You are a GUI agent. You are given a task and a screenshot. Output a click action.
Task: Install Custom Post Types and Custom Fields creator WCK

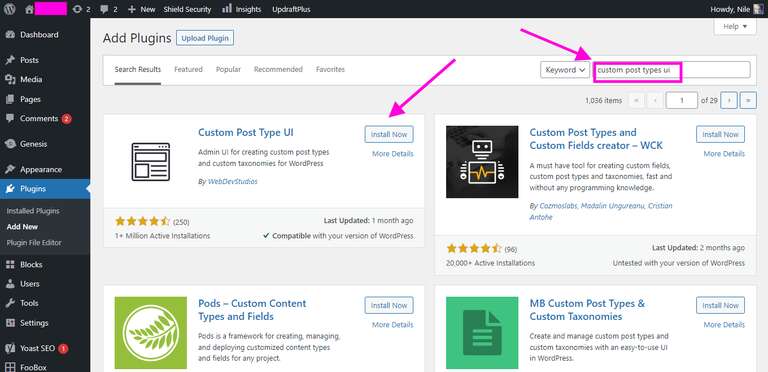pos(720,134)
